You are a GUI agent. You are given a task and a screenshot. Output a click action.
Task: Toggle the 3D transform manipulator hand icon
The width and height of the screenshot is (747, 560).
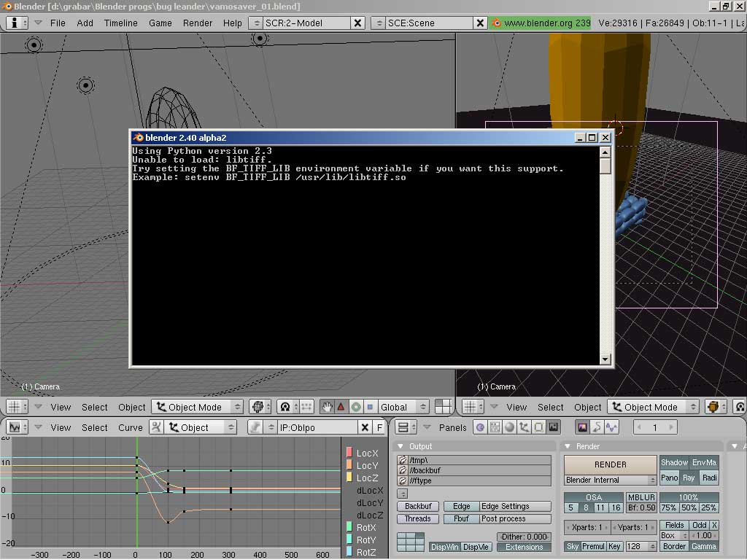coord(327,407)
